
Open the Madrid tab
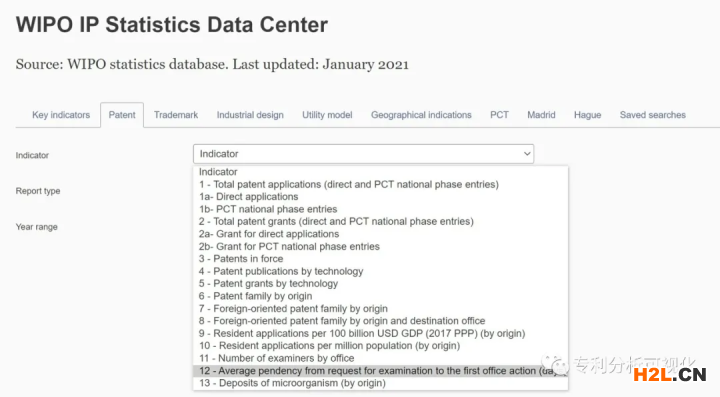541,115
